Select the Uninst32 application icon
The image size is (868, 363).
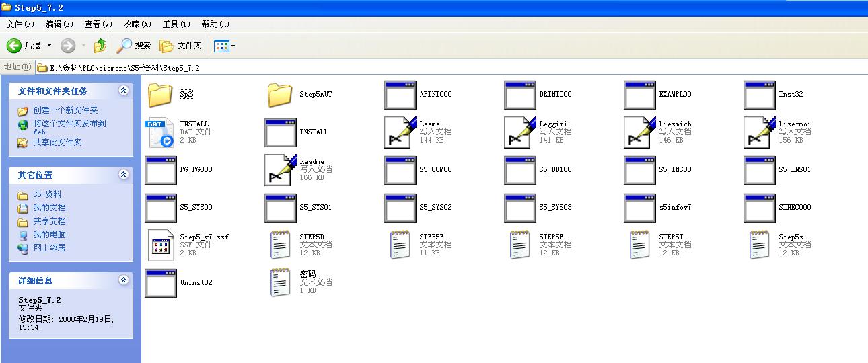tap(160, 283)
